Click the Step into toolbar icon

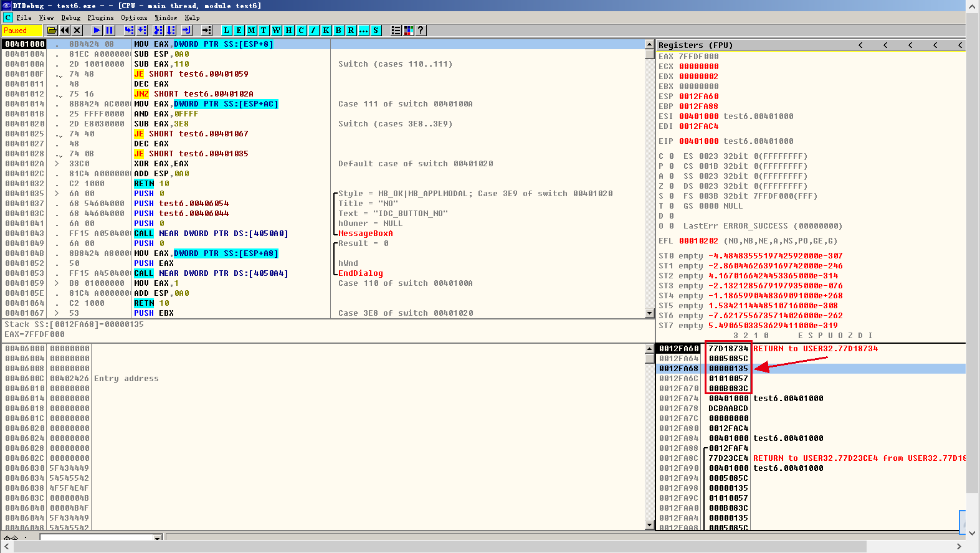(129, 30)
